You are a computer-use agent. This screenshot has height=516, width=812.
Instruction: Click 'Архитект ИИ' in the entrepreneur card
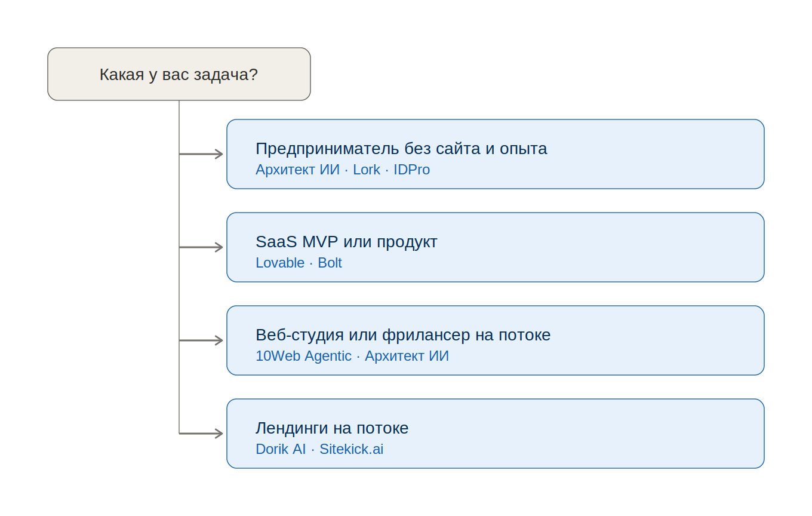tap(297, 170)
